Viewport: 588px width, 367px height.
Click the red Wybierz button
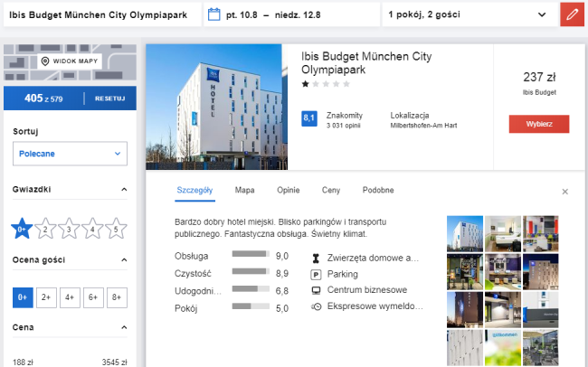[539, 124]
